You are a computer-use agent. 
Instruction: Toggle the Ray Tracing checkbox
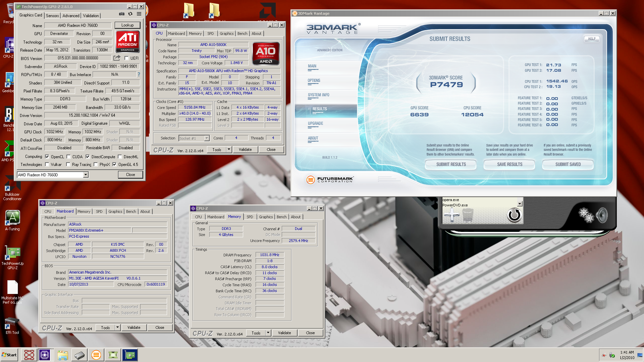click(x=68, y=164)
